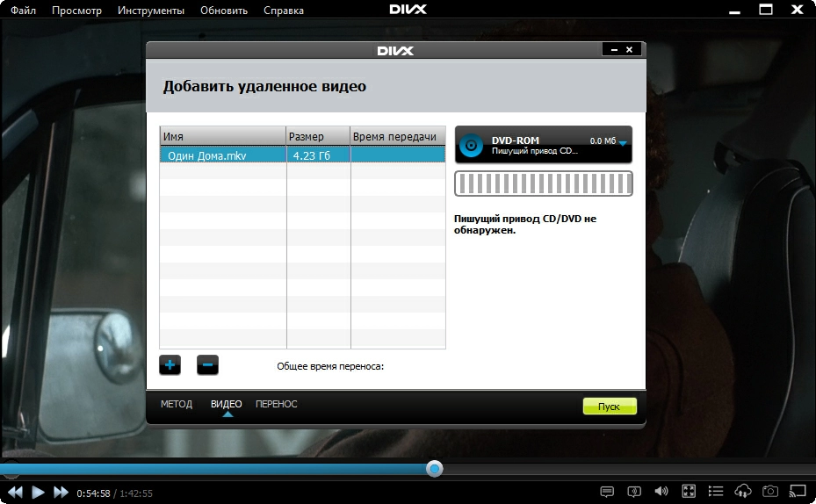The image size is (816, 504).
Task: Switch to the МЕТОД tab
Action: click(x=177, y=404)
